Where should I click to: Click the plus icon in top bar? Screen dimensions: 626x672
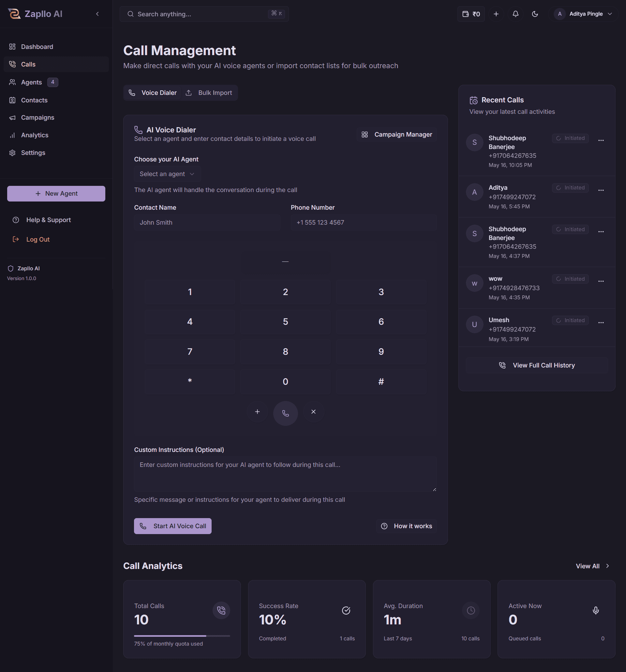click(x=496, y=14)
